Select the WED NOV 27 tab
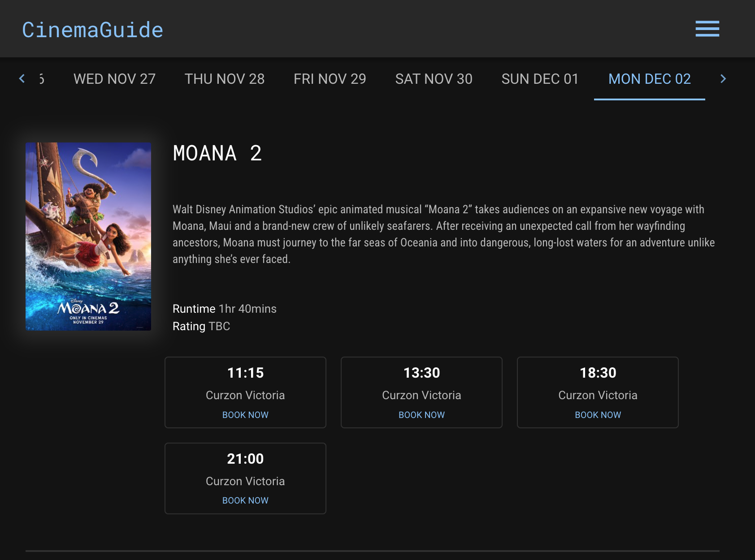Image resolution: width=755 pixels, height=560 pixels. 114,79
